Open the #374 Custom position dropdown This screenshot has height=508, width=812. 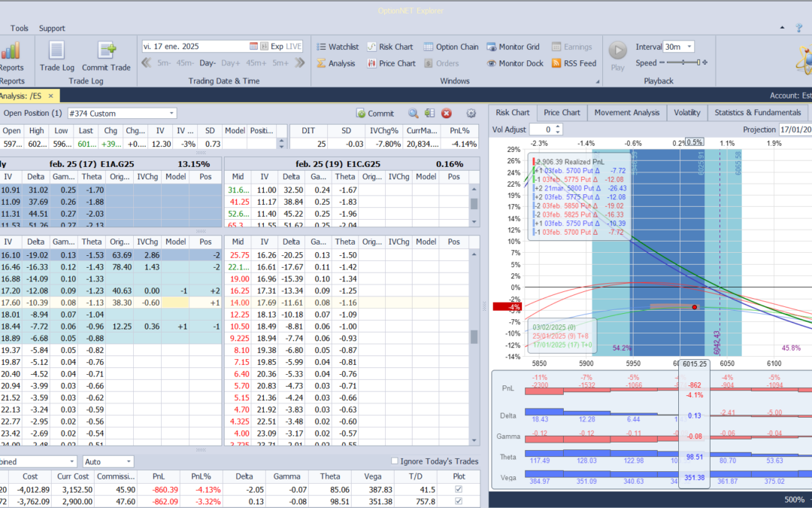click(x=171, y=114)
